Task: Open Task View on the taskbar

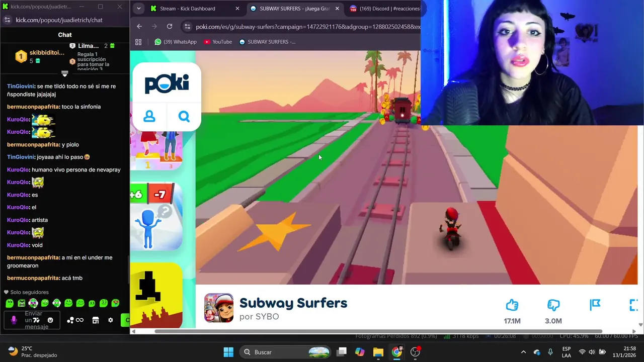Action: click(342, 352)
